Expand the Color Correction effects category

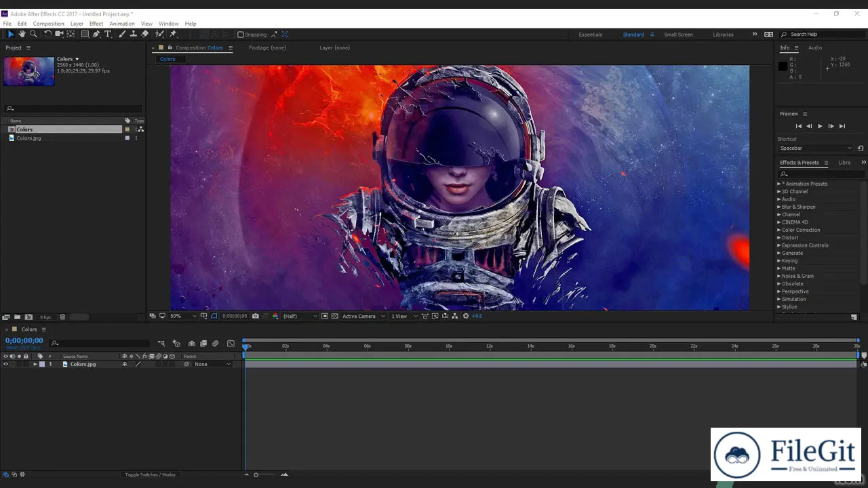click(778, 230)
